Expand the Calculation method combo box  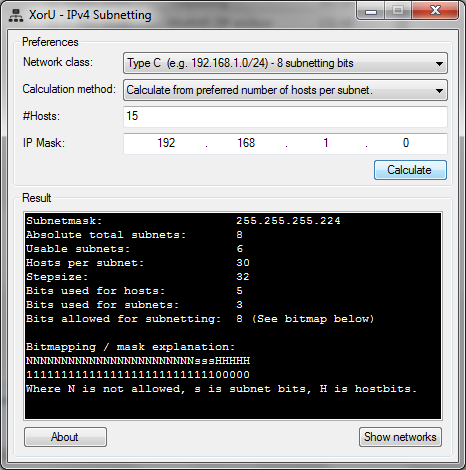285,90
